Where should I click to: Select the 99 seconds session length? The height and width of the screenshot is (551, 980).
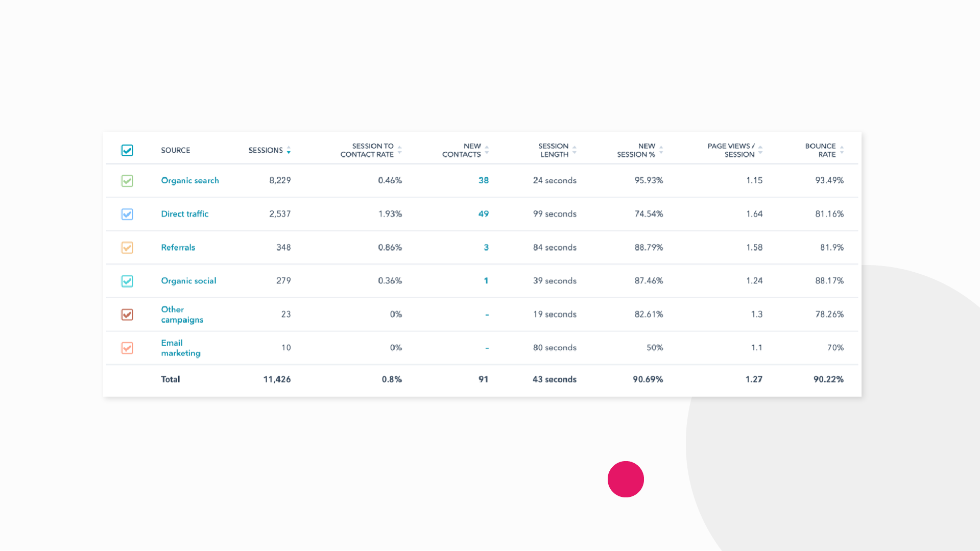[x=555, y=214]
